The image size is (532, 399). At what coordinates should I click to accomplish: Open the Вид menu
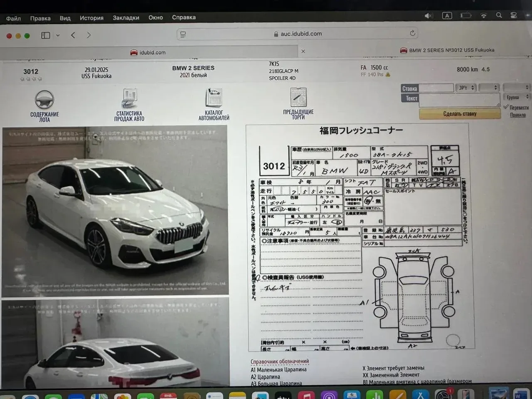(x=65, y=18)
